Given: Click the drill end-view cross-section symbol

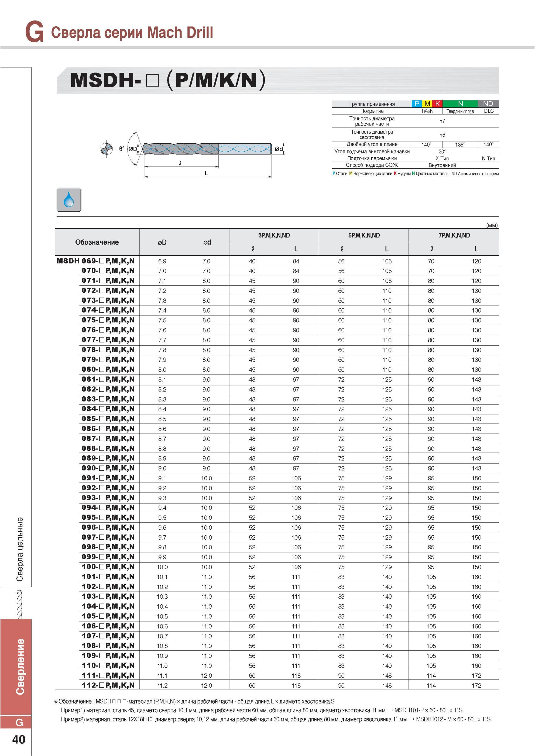Looking at the screenshot, I should click(x=106, y=149).
